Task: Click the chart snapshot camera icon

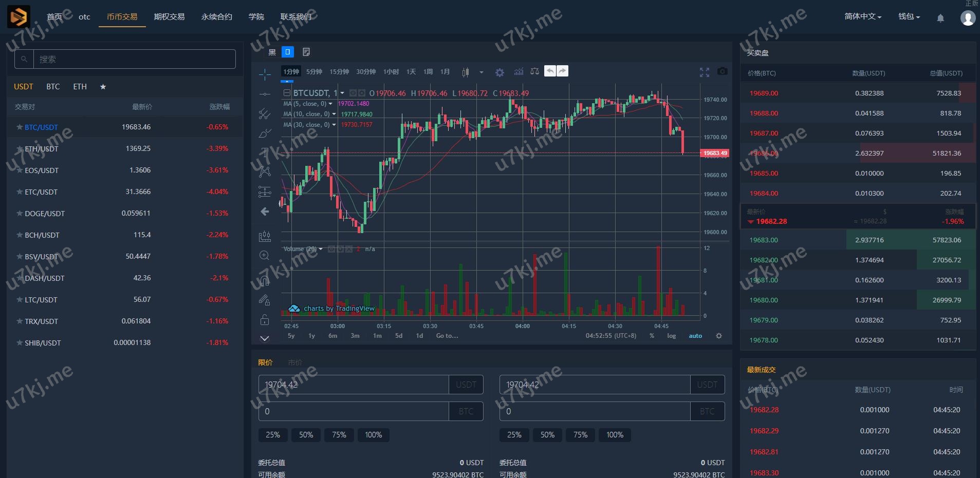Action: [x=722, y=71]
